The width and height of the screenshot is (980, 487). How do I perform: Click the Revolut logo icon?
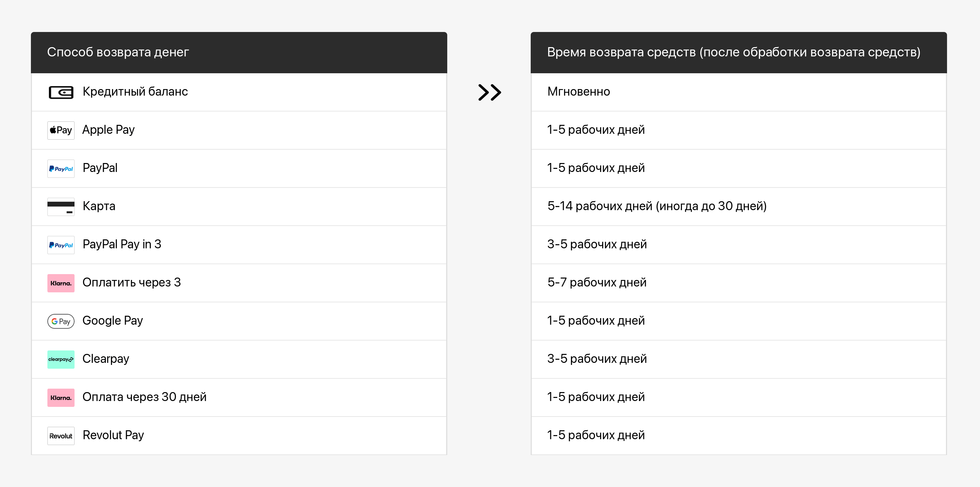point(61,436)
